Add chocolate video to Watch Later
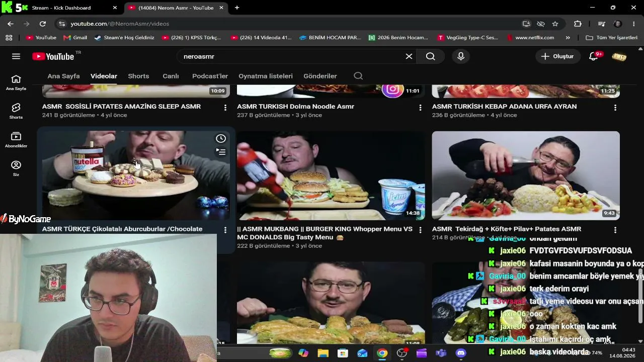Viewport: 644px width, 362px height. (x=221, y=139)
